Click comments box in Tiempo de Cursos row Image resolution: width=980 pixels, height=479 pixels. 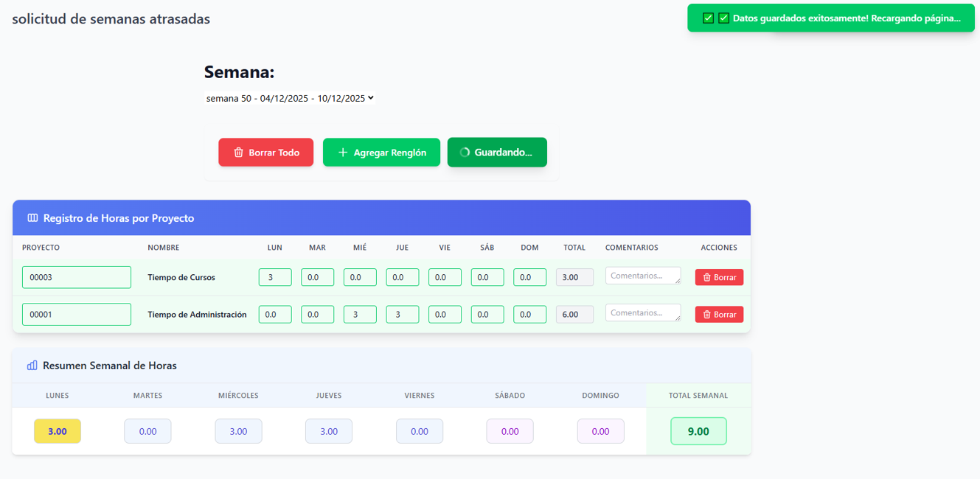642,276
